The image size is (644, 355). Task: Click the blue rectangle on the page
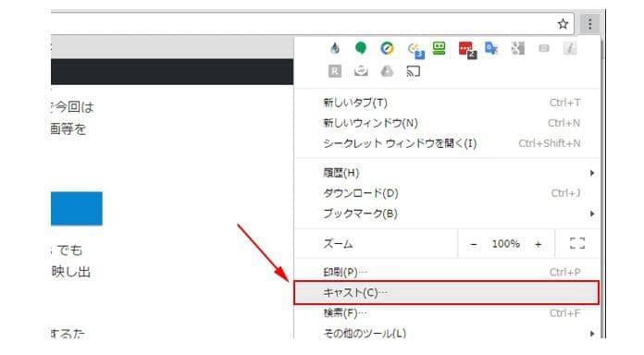tap(77, 209)
